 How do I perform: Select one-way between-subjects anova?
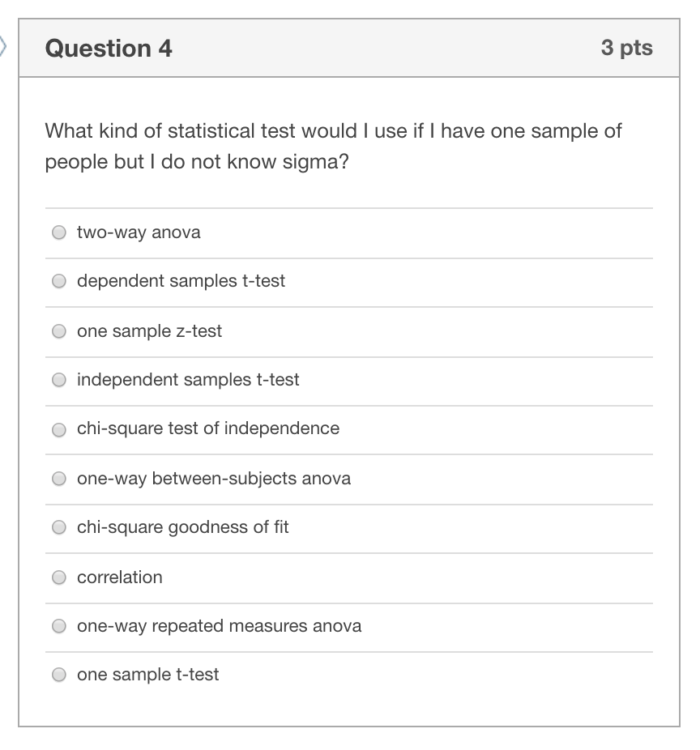[x=58, y=478]
